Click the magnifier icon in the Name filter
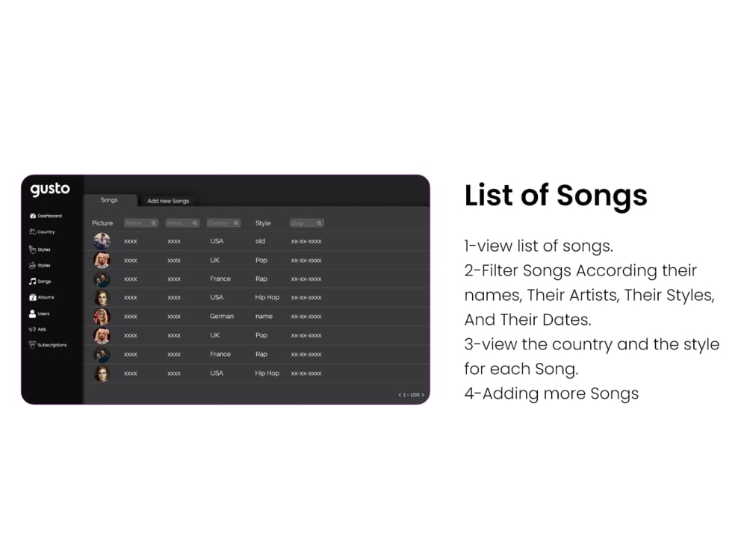The width and height of the screenshot is (747, 560). [153, 223]
